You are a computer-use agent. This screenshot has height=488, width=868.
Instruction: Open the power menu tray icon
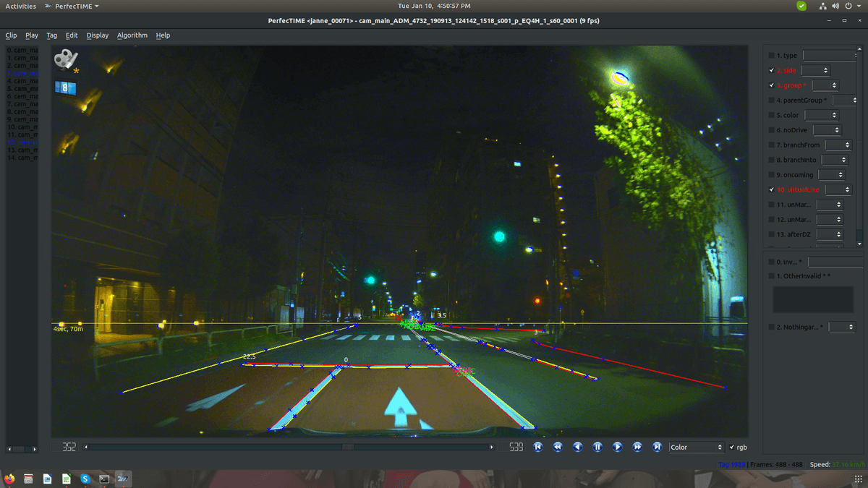tap(848, 6)
